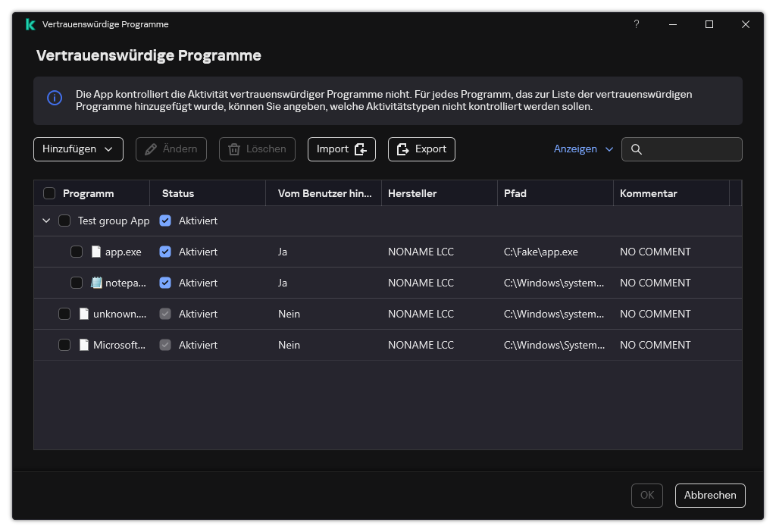Image resolution: width=776 pixels, height=532 pixels.
Task: Open the Hinzufügen dropdown
Action: coord(78,149)
